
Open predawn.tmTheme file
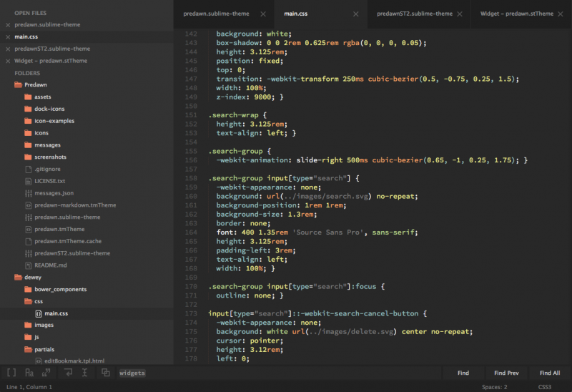(59, 229)
